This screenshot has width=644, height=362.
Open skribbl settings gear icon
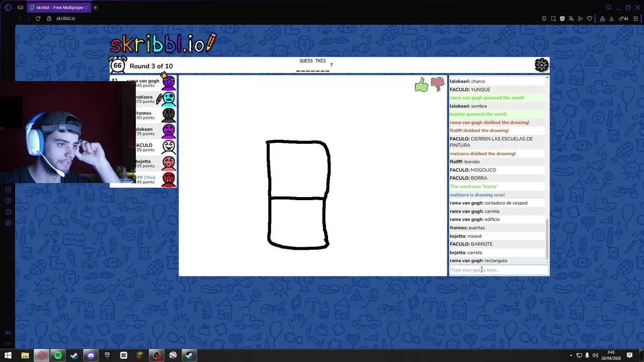(x=541, y=65)
